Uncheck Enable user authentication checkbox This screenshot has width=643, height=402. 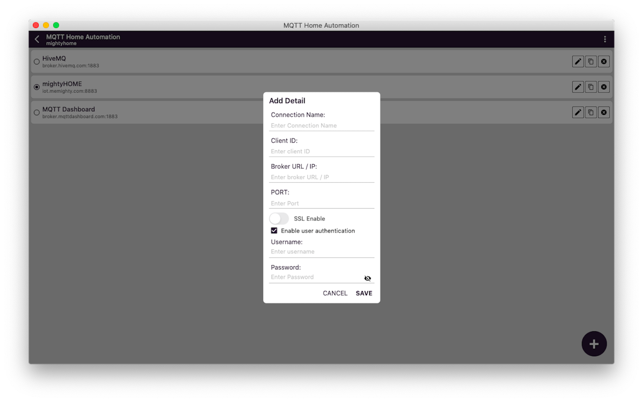[274, 231]
